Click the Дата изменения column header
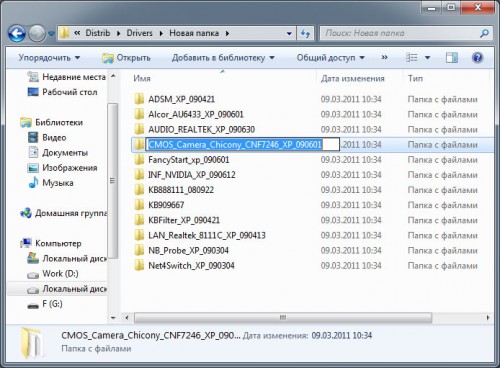This screenshot has height=368, width=500. pos(353,78)
